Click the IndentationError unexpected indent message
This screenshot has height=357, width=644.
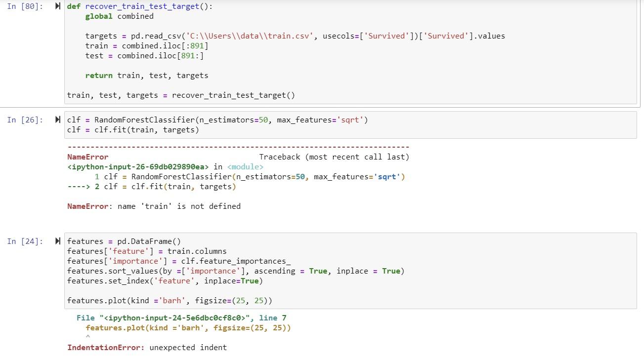[146, 347]
